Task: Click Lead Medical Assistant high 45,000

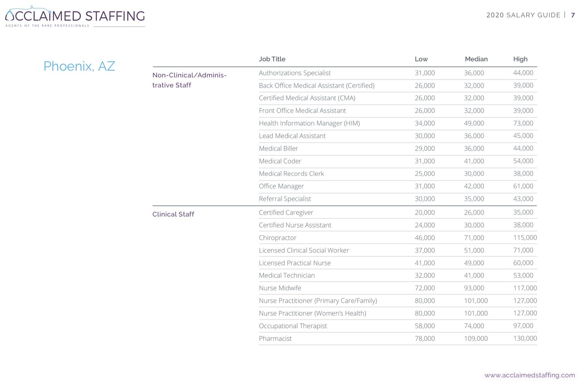Action: [523, 136]
